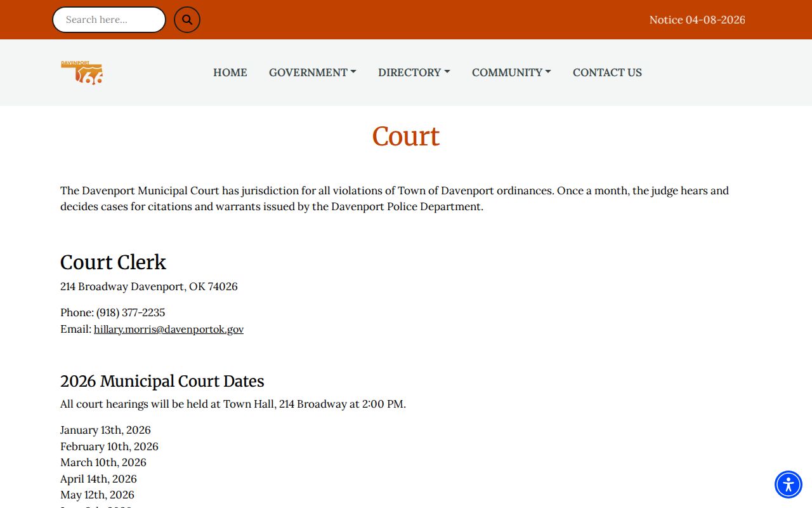This screenshot has height=508, width=812.
Task: Go to the Home page
Action: 230,72
